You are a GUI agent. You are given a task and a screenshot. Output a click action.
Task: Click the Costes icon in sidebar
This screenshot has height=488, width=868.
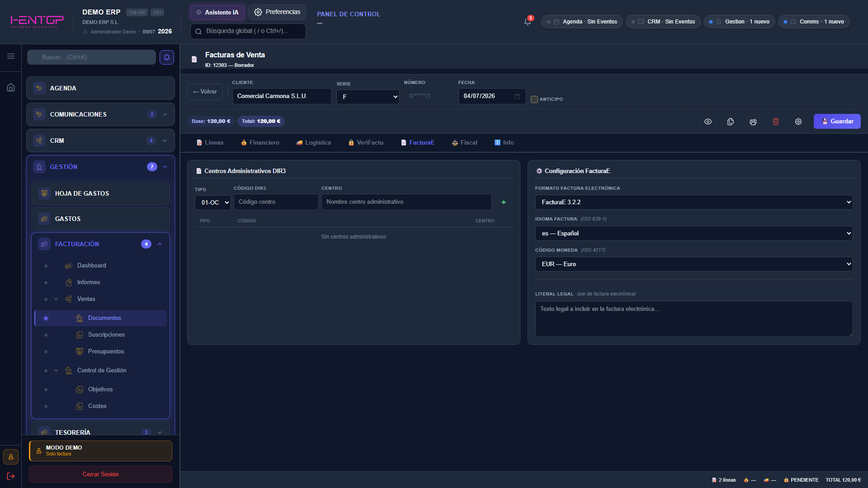tap(80, 406)
